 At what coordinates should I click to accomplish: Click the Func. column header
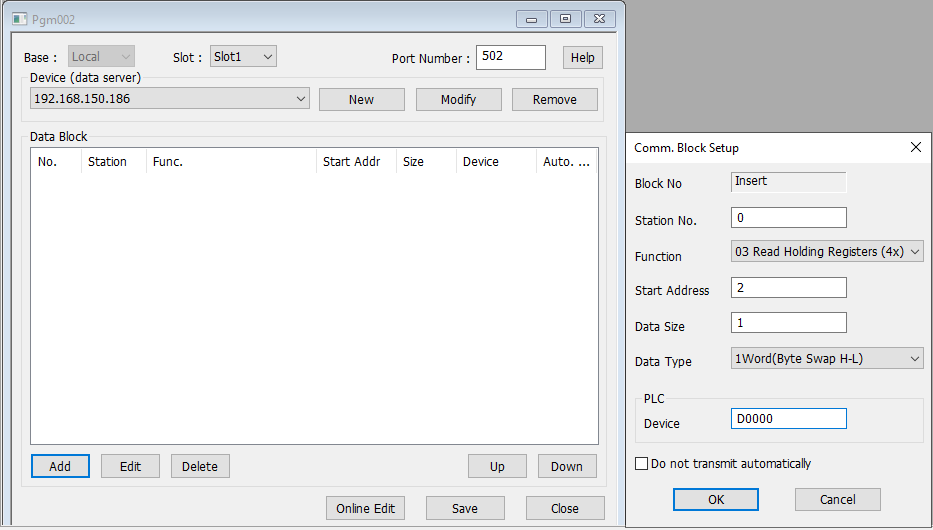coord(231,162)
